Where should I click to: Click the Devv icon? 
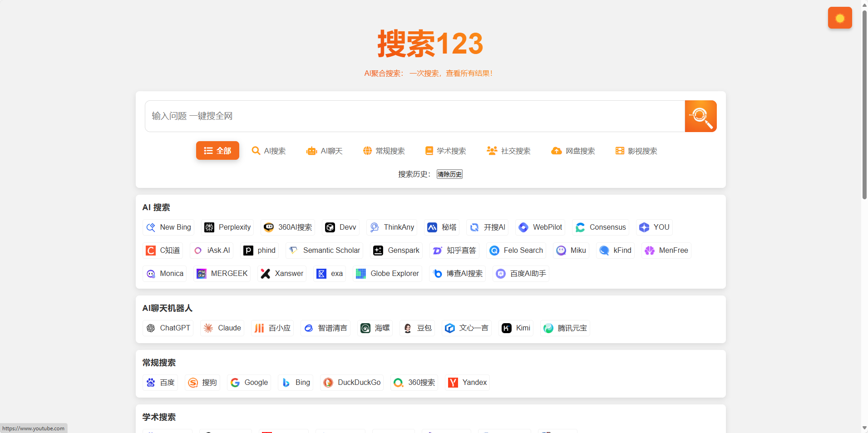point(330,227)
